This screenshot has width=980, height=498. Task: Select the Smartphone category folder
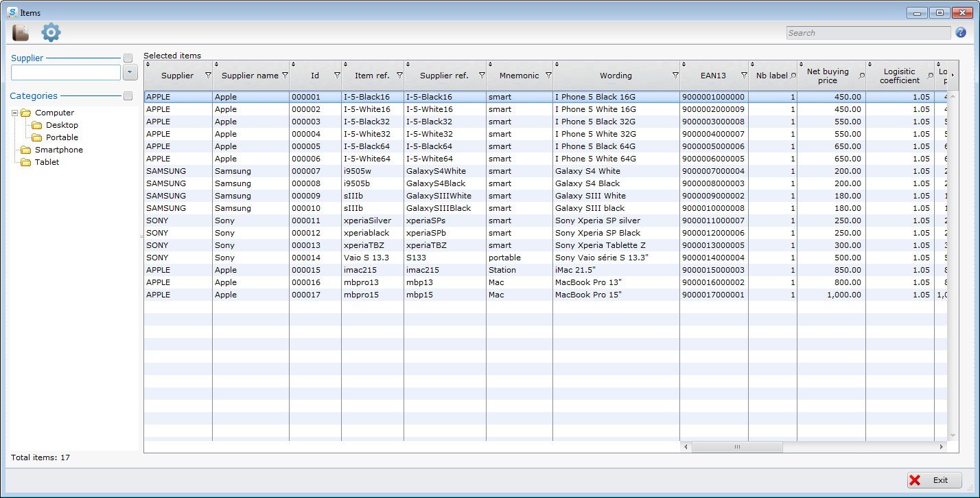(x=60, y=150)
